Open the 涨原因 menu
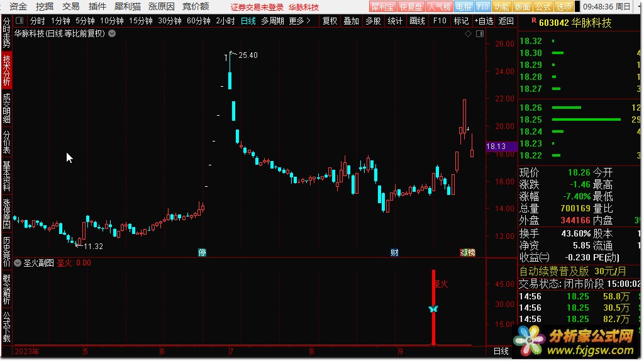644x361 pixels. click(162, 6)
